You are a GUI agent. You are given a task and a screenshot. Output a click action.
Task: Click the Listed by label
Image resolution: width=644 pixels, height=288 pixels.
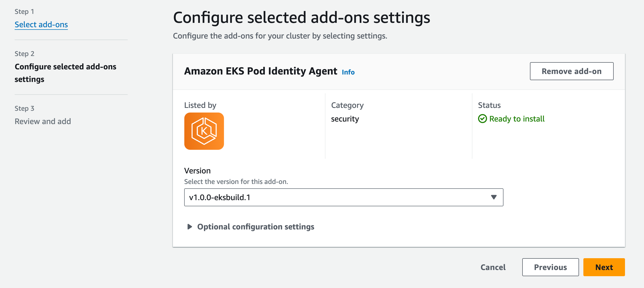200,105
